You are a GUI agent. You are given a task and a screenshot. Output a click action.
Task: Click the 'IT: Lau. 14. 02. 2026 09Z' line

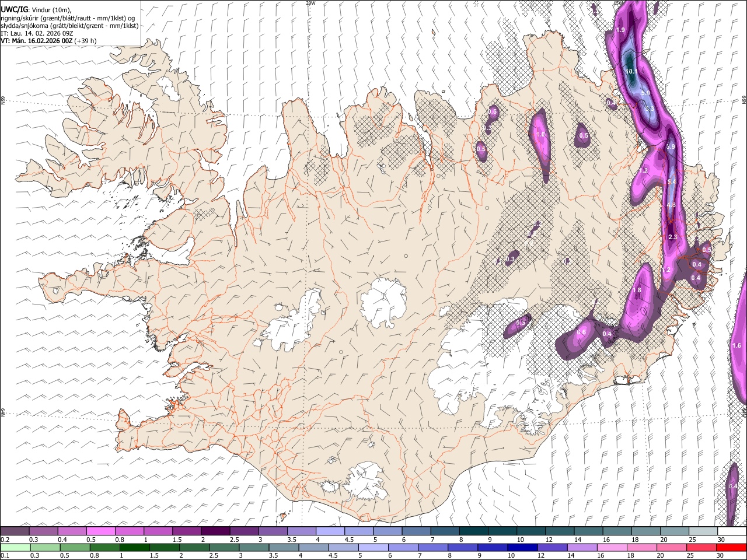37,33
